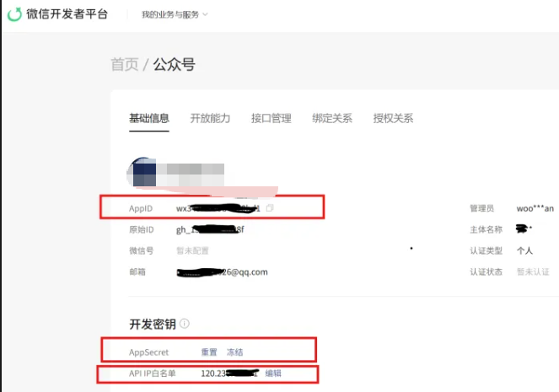
Task: Select the 绑定关系 tab
Action: tap(332, 118)
